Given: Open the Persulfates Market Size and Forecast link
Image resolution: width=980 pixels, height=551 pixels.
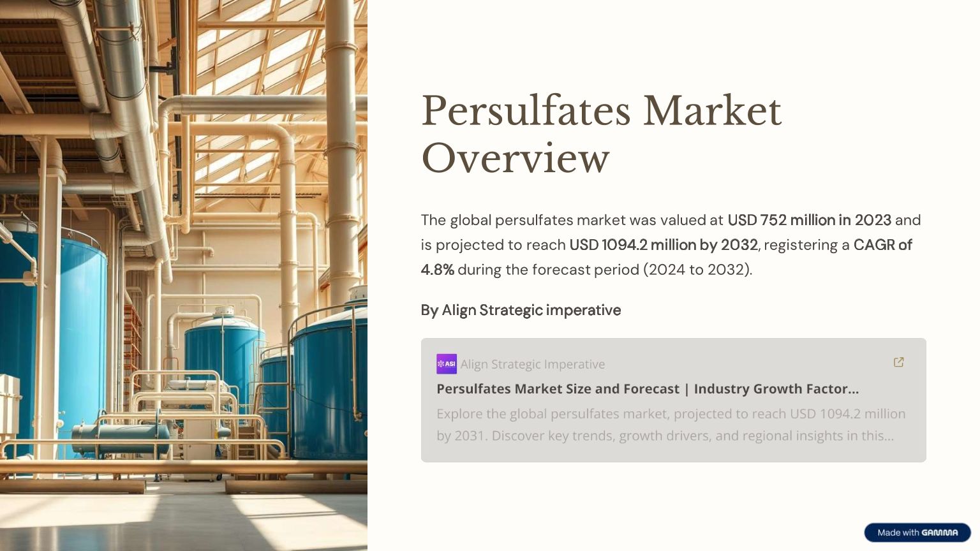Looking at the screenshot, I should coord(647,389).
